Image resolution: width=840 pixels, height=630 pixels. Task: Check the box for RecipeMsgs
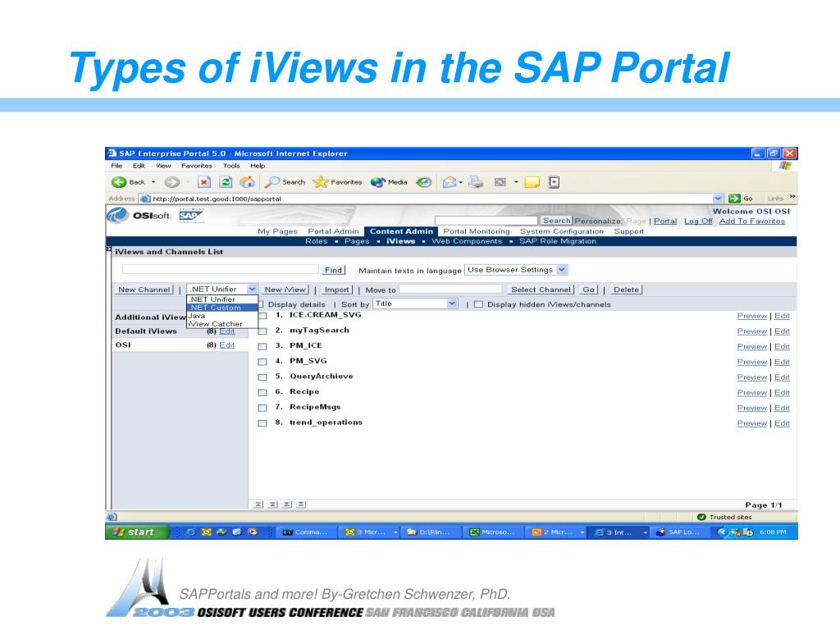click(x=262, y=408)
